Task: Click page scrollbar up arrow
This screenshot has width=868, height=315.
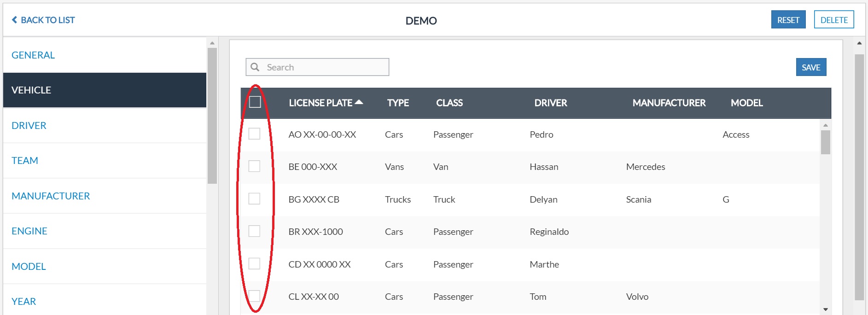Action: coord(859,43)
